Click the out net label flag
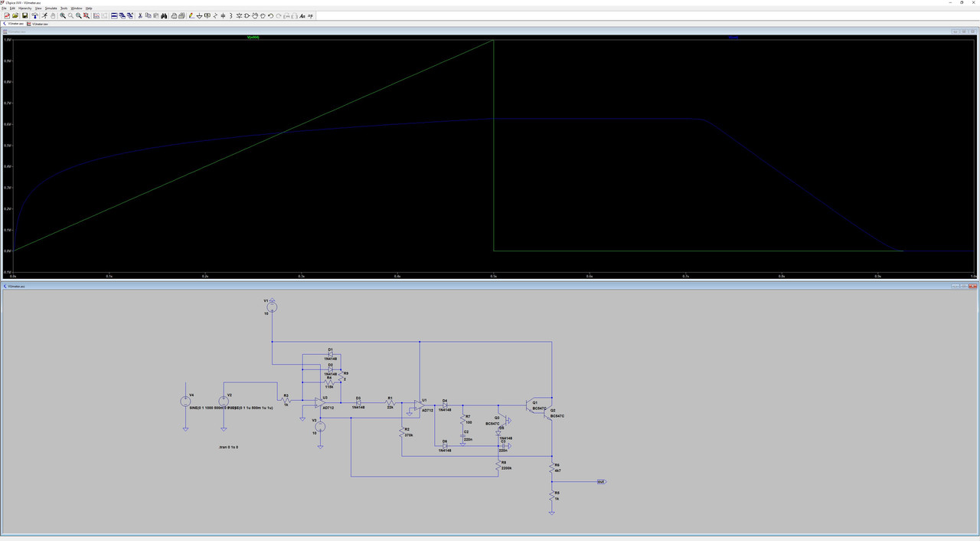The width and height of the screenshot is (980, 541). [x=601, y=481]
